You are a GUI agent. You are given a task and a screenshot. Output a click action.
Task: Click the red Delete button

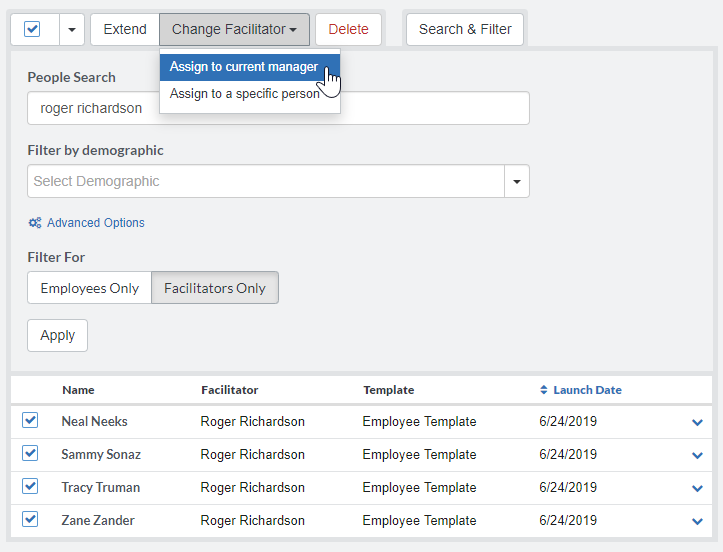349,30
